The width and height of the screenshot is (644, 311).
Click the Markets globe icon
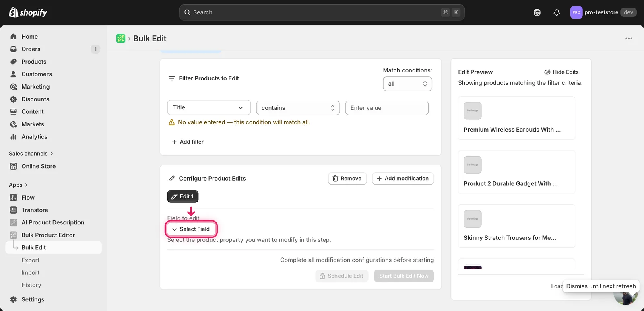pos(13,124)
